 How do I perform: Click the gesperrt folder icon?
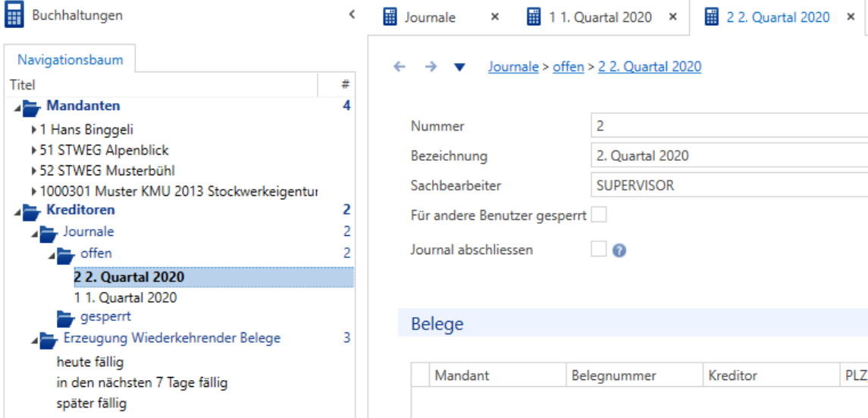66,319
